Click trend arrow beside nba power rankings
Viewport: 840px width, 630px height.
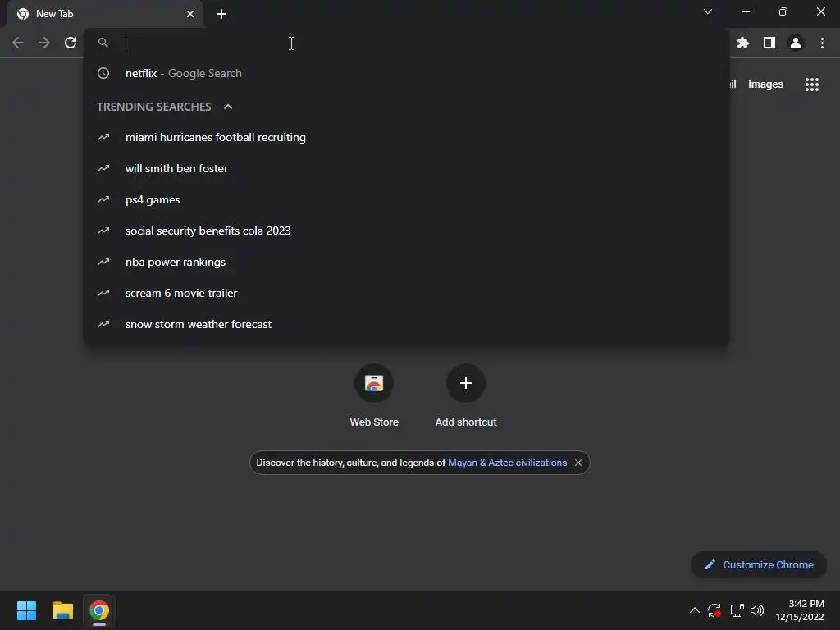click(x=103, y=262)
